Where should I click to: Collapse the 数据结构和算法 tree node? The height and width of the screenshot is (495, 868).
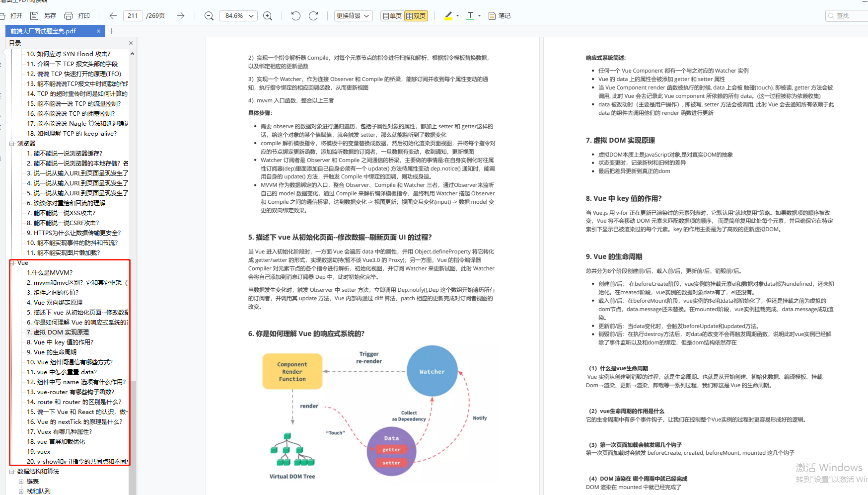tap(12, 472)
